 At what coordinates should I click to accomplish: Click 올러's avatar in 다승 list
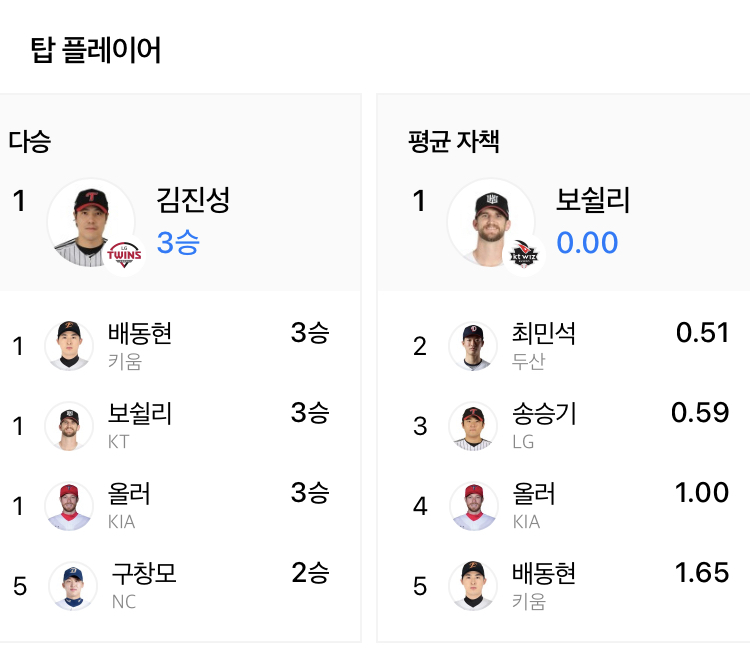click(69, 506)
